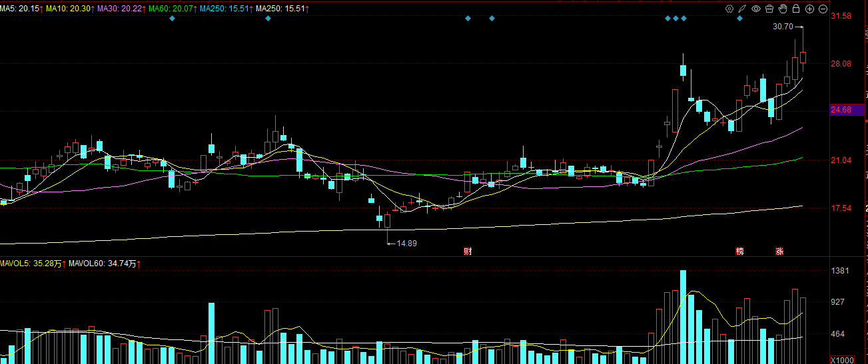Click the 464 volume axis value
This screenshot has height=364, width=868.
(838, 333)
